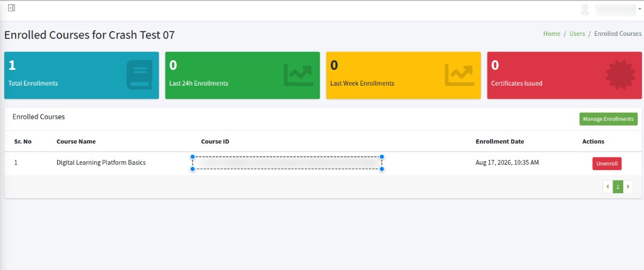644x270 pixels.
Task: Select the Last 24h Enrollments label
Action: click(x=199, y=83)
